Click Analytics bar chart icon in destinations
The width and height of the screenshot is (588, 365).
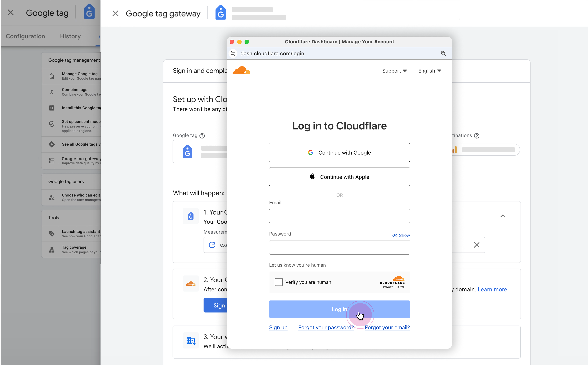point(454,150)
